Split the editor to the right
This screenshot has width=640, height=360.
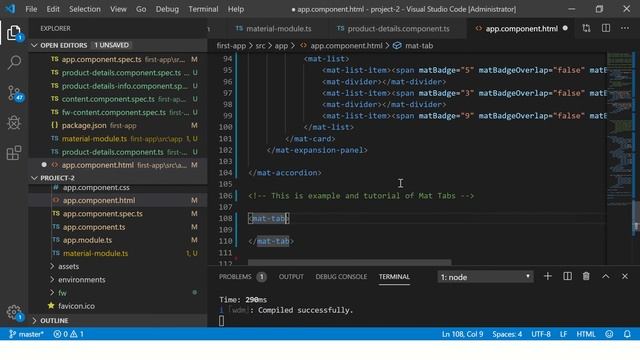coord(606,28)
